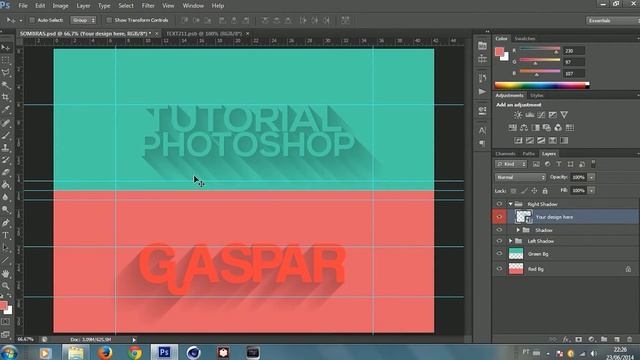The width and height of the screenshot is (640, 360).
Task: Select the Hand tool
Action: tap(5, 273)
